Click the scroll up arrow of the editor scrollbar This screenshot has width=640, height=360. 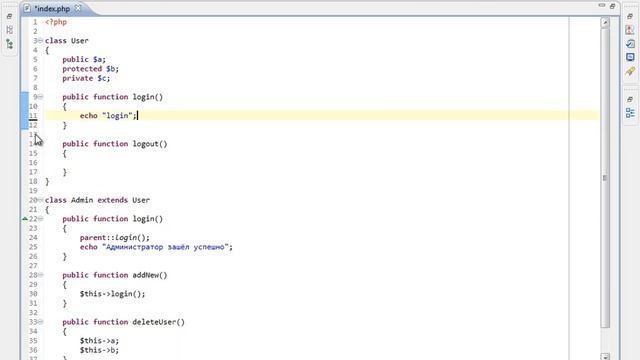(605, 22)
